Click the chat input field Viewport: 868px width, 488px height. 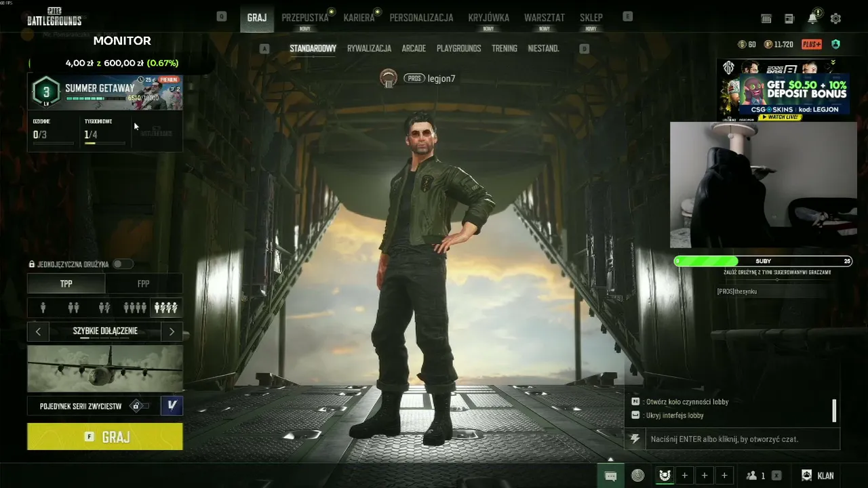tap(742, 439)
